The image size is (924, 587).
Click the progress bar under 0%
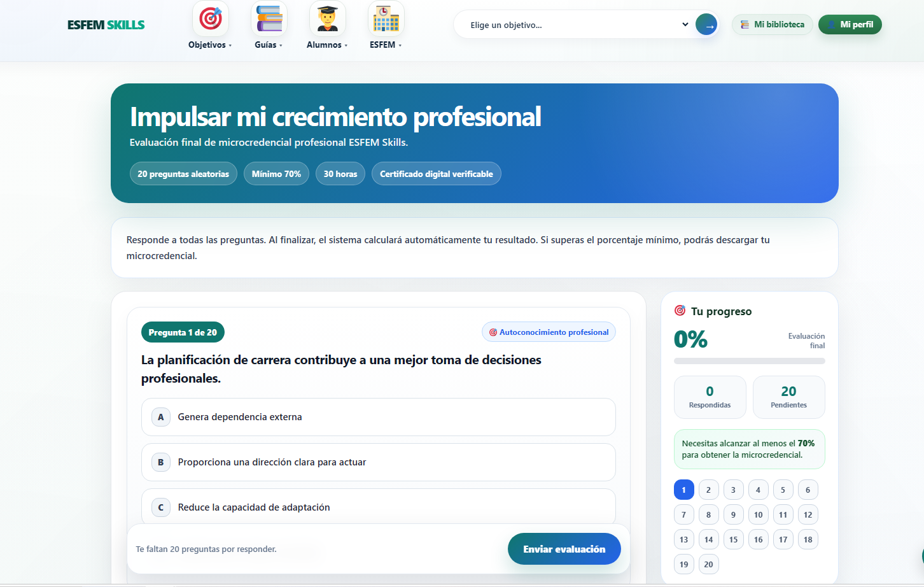click(750, 361)
